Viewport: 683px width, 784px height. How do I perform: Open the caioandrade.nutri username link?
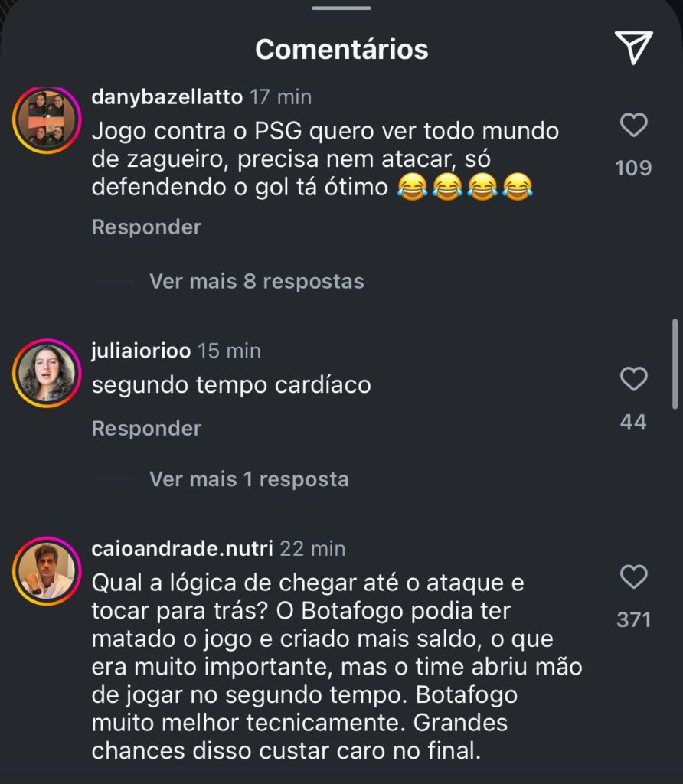point(181,549)
